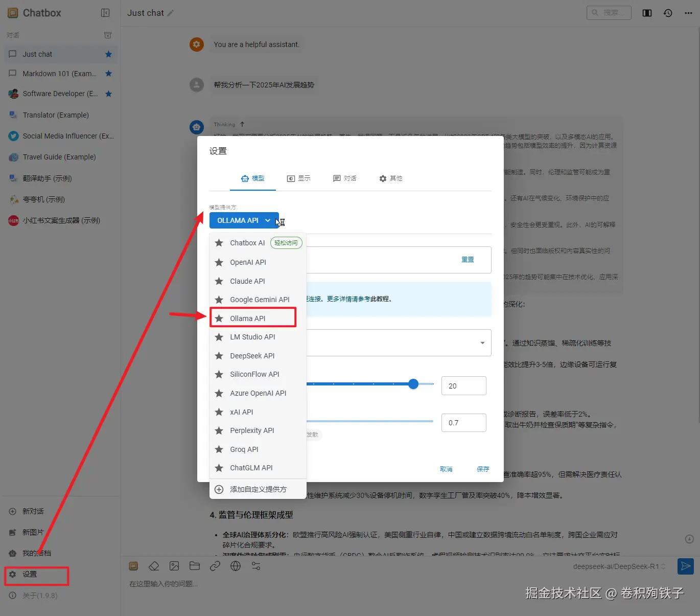Toggle the web browsing globe icon
Image resolution: width=700 pixels, height=616 pixels.
(x=236, y=566)
